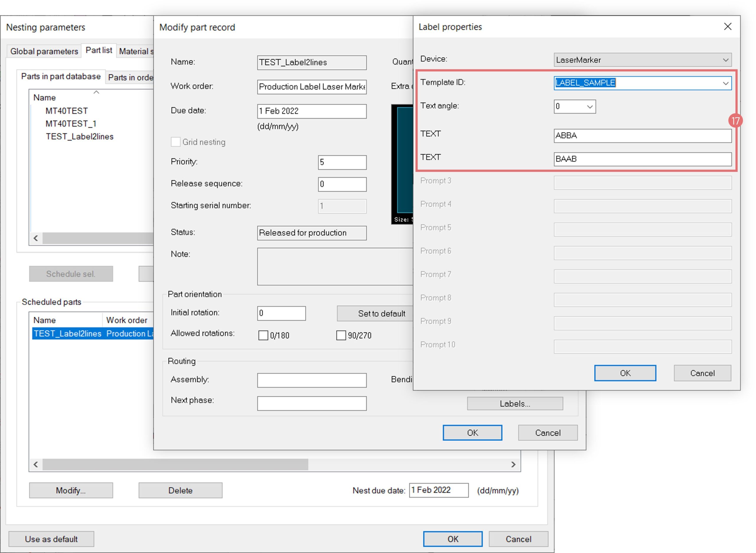Expand the Template ID dropdown

point(725,83)
